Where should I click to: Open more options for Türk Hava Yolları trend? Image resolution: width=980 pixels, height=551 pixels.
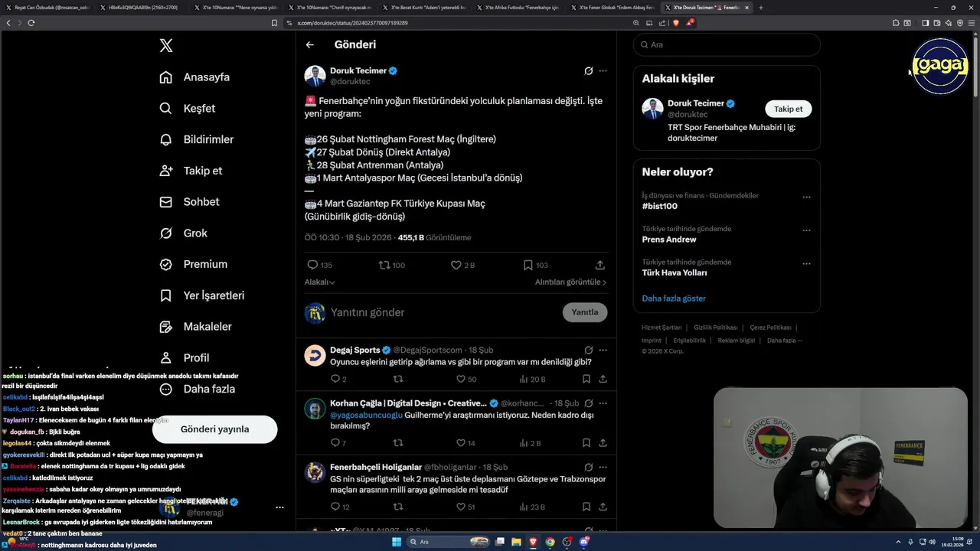click(x=806, y=263)
